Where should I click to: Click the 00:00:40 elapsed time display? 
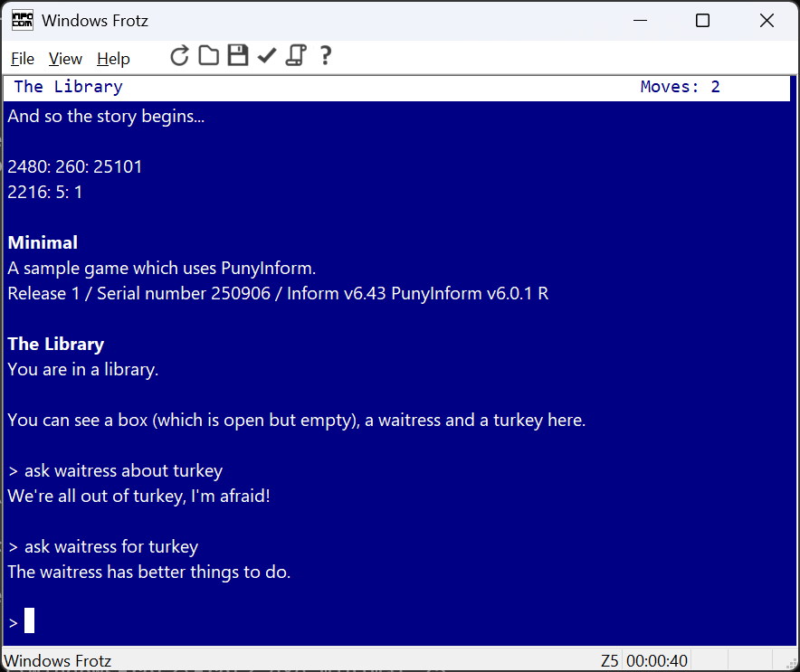[656, 661]
